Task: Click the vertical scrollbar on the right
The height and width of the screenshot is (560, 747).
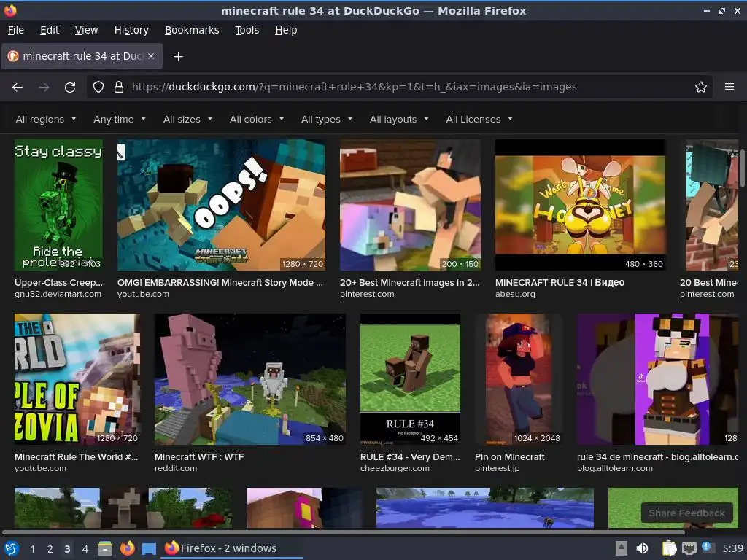Action: (742, 169)
